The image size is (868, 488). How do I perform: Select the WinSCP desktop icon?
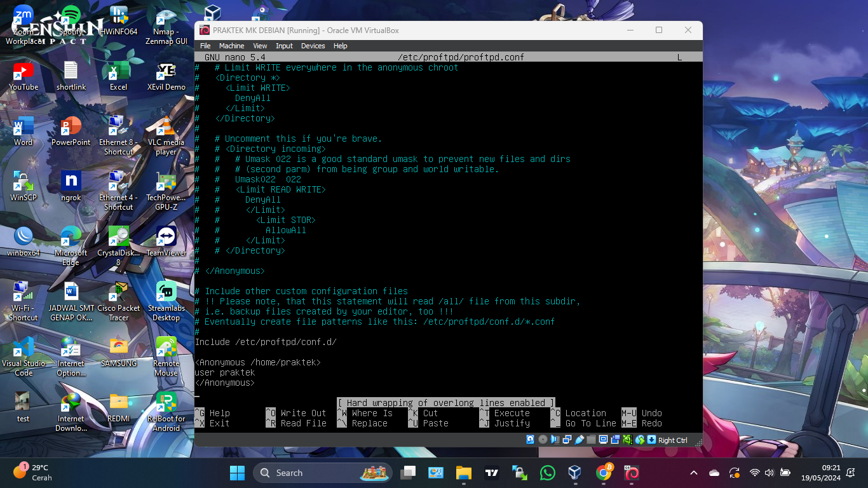[x=24, y=187]
